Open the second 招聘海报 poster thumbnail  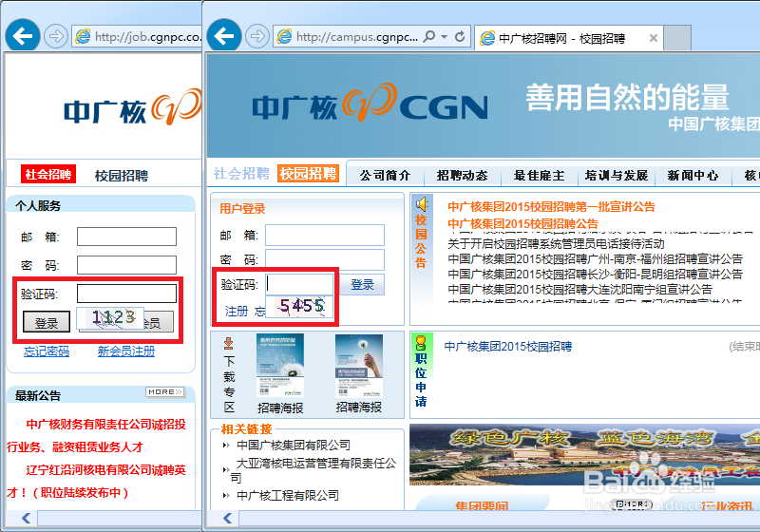(359, 366)
